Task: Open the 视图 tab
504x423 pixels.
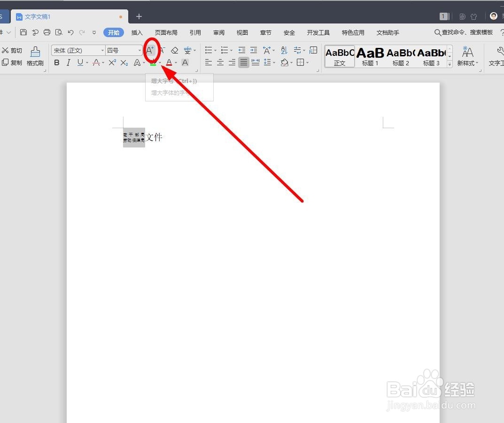Action: point(242,32)
